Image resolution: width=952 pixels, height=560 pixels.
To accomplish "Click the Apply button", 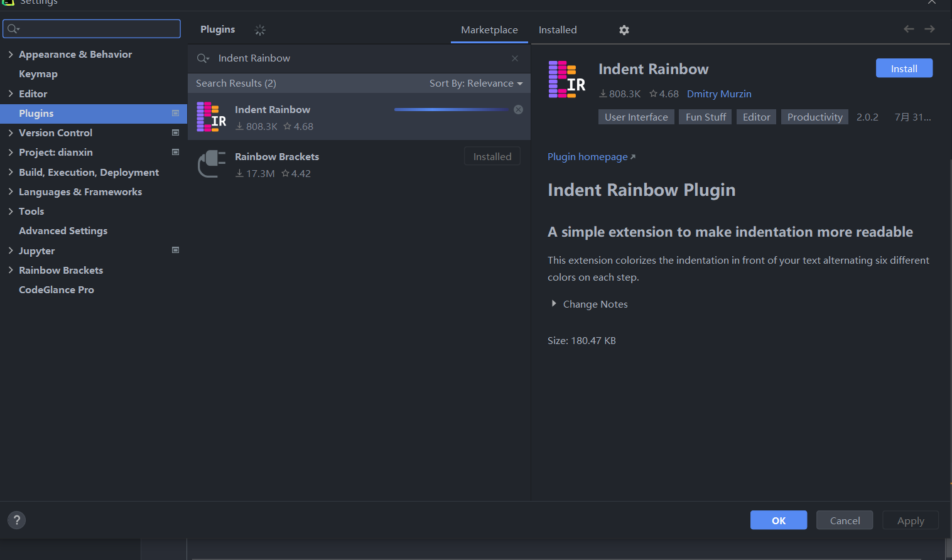I will point(911,520).
